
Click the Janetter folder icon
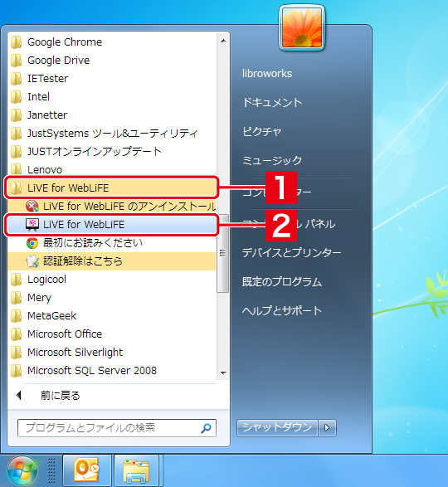pos(16,115)
